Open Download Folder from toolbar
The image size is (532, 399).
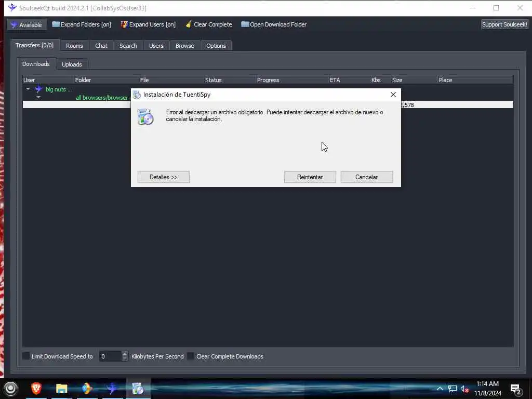274,24
